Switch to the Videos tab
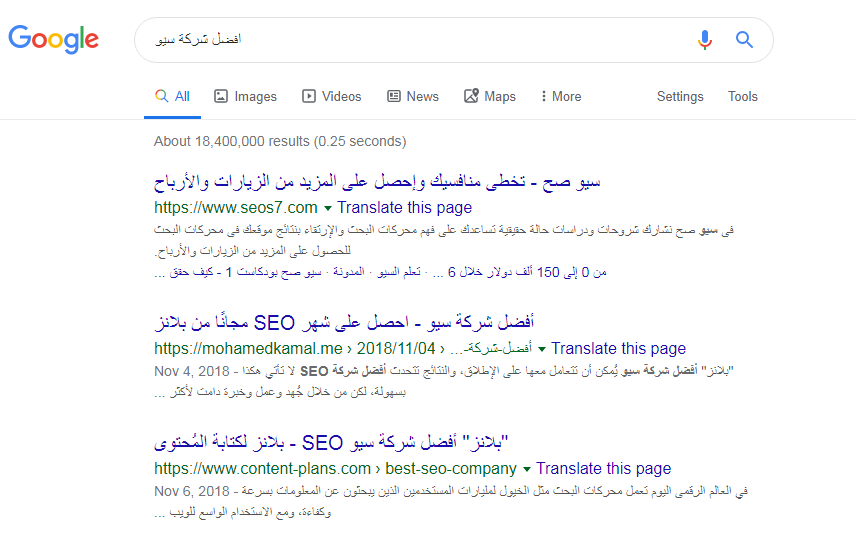This screenshot has width=856, height=540. 331,97
